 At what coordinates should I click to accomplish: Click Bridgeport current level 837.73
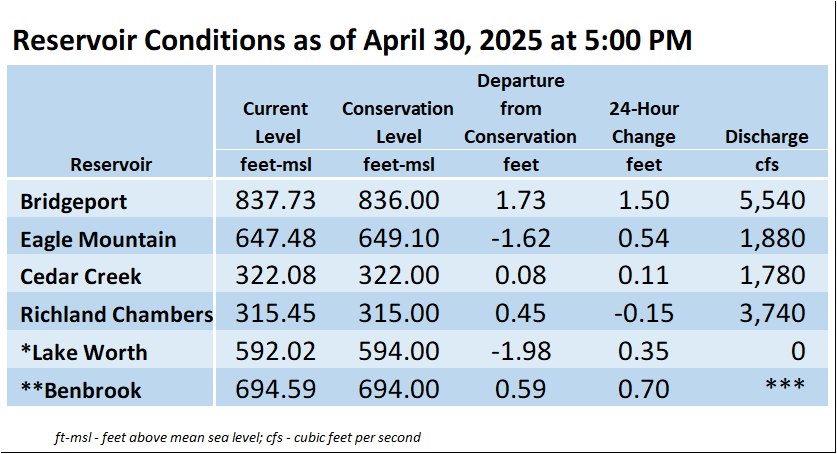275,201
